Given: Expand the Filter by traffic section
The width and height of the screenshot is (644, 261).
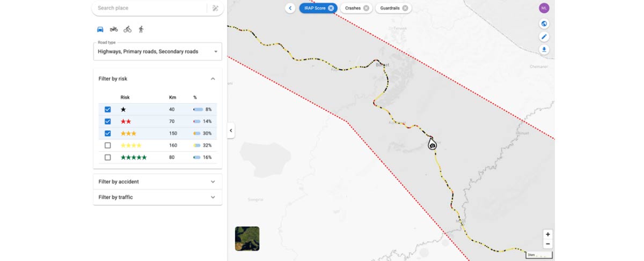Looking at the screenshot, I should pos(213,197).
